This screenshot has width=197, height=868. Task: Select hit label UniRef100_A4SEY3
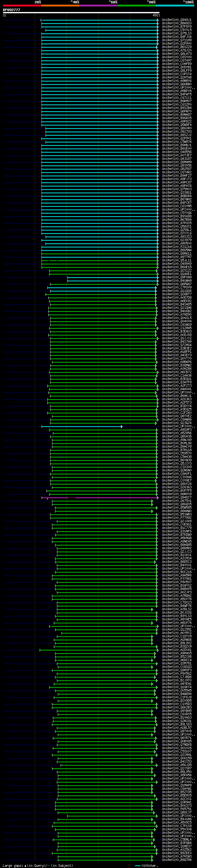click(177, 355)
